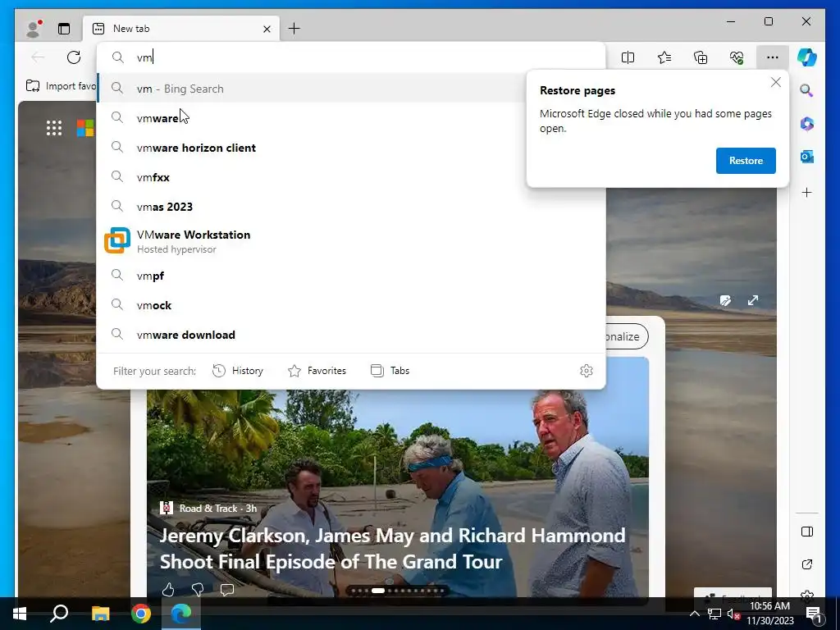The image size is (840, 630).
Task: Open link in external window sidebar icon
Action: [x=807, y=564]
